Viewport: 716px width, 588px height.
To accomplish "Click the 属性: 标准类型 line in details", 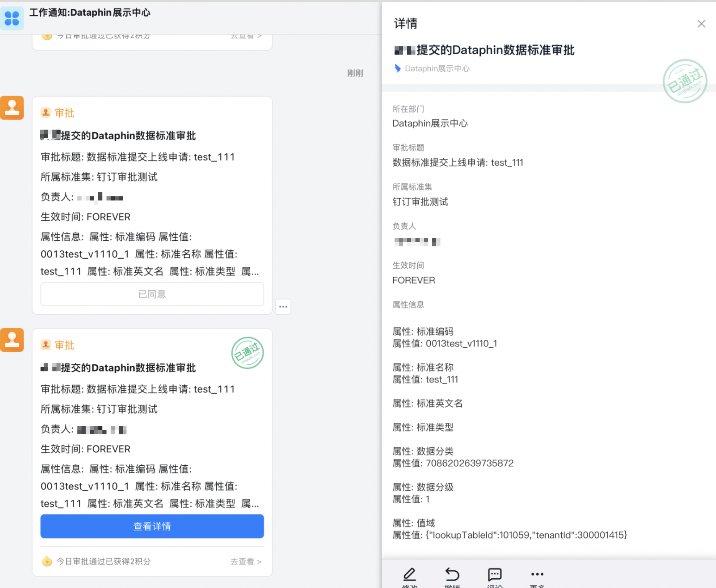I will (423, 427).
